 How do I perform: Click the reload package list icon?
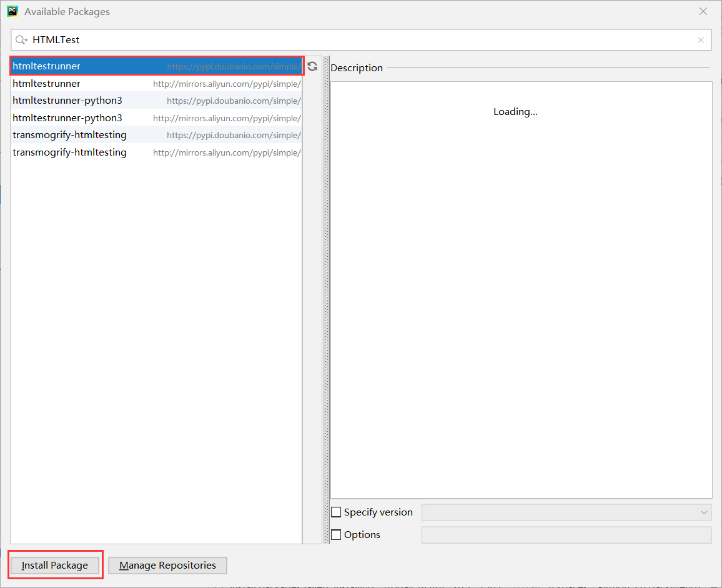(312, 66)
